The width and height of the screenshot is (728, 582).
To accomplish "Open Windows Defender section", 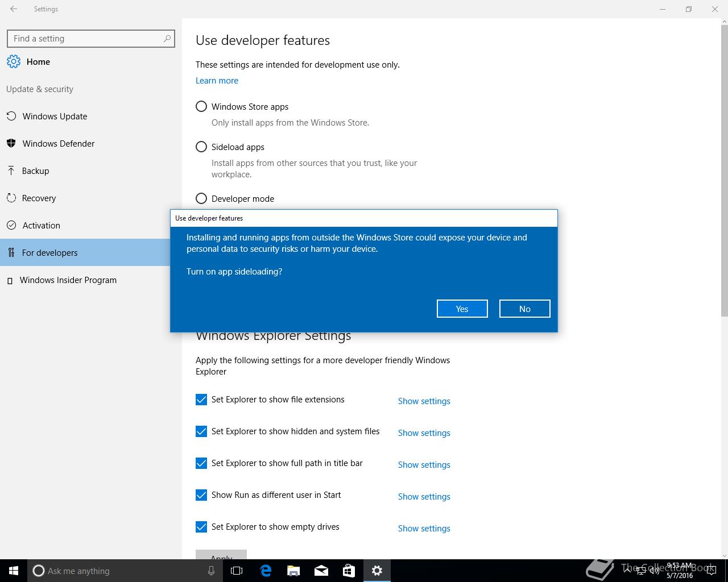I will (91, 144).
